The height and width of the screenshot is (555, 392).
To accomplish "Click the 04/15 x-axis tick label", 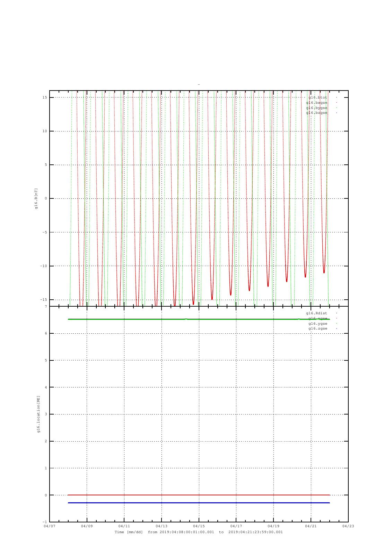I will click(199, 526).
